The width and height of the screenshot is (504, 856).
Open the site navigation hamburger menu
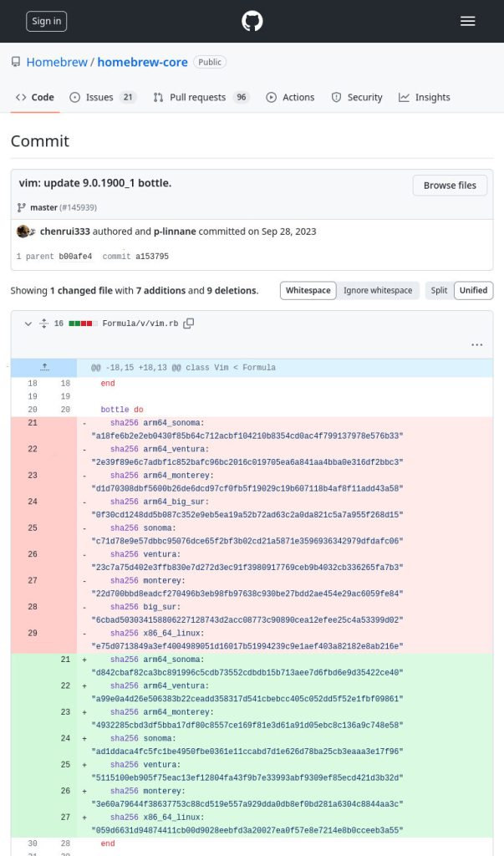[x=468, y=21]
